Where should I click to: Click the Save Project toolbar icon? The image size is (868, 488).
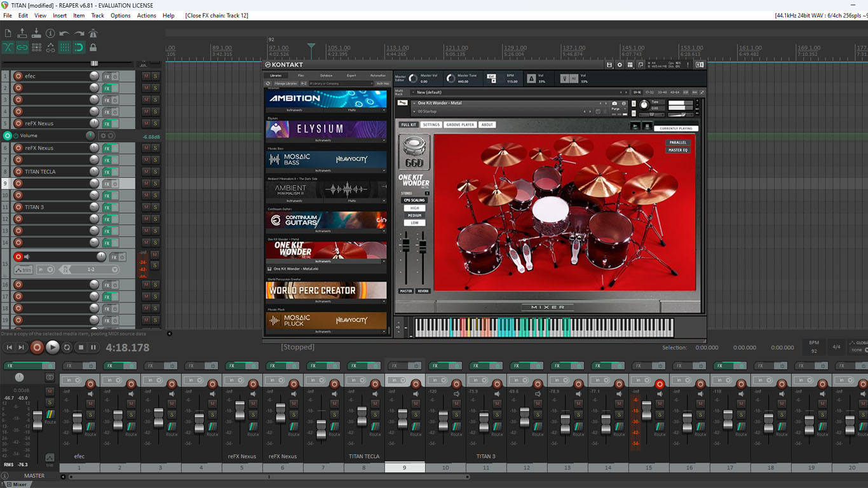pos(36,33)
